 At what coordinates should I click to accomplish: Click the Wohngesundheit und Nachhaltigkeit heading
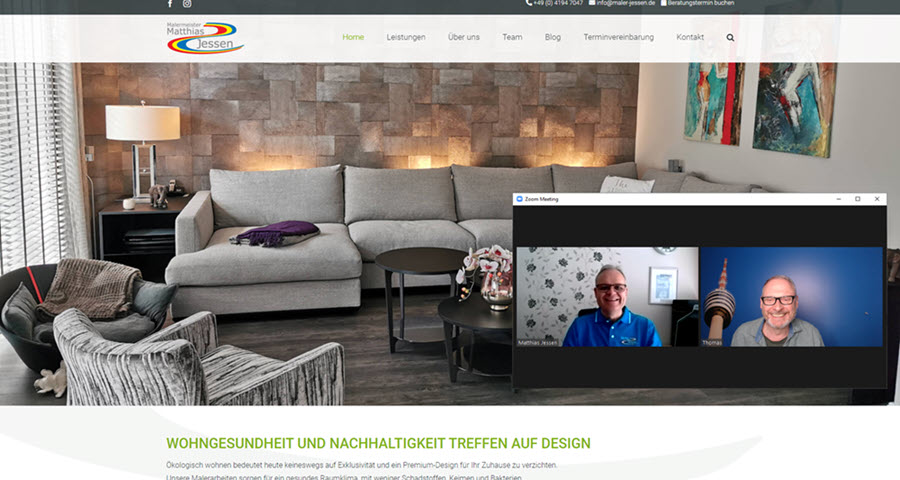click(x=378, y=443)
